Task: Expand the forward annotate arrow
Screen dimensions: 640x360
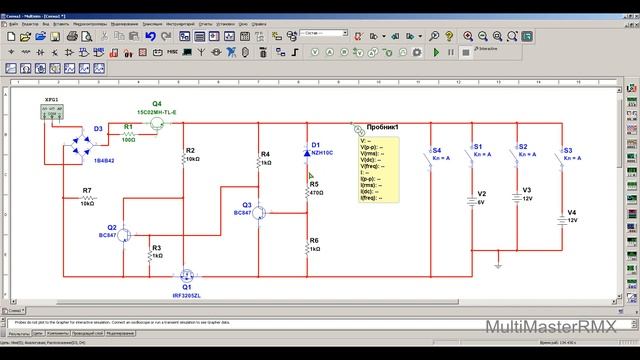Action: (420, 37)
